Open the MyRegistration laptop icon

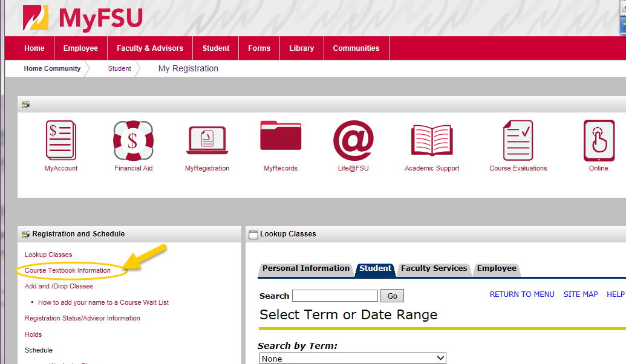point(207,140)
